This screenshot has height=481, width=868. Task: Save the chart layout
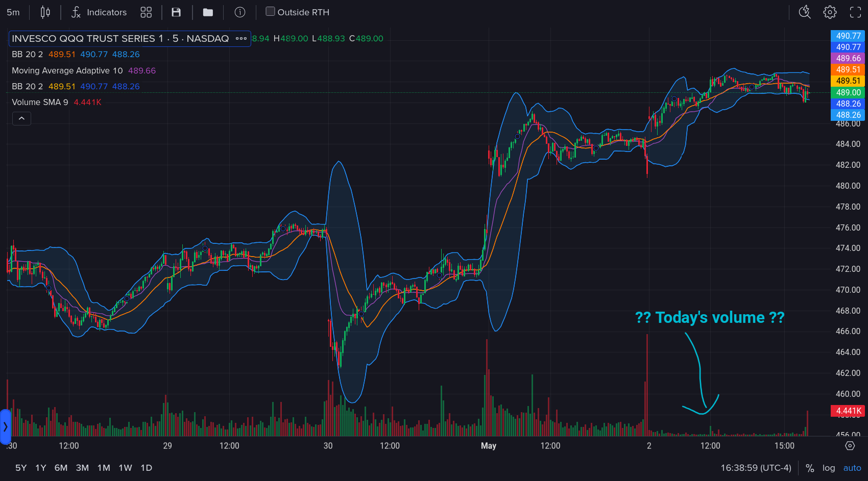pyautogui.click(x=176, y=12)
